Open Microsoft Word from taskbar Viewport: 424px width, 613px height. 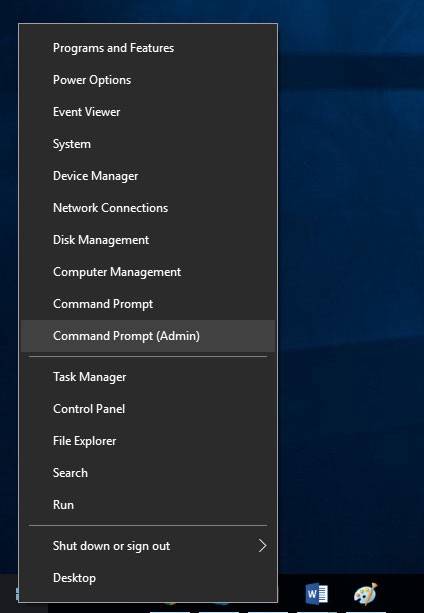click(x=317, y=594)
